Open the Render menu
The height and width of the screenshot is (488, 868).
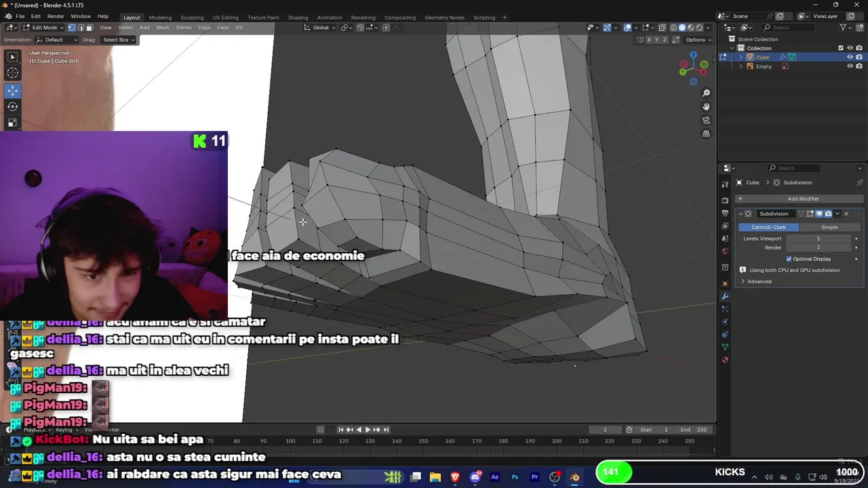(56, 17)
